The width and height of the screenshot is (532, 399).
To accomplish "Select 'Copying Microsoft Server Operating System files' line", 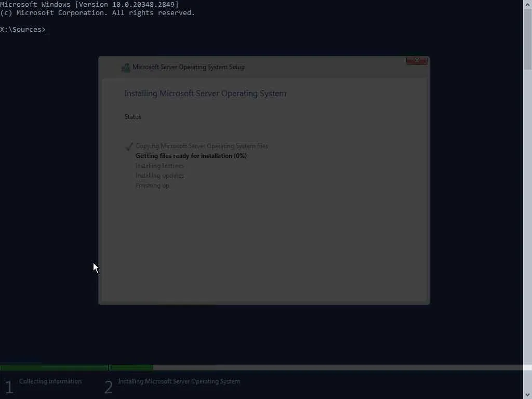I will pos(202,146).
